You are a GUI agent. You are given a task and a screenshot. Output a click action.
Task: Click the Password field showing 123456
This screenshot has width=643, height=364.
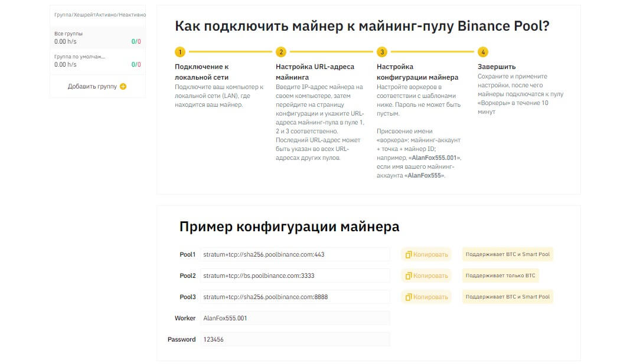[295, 339]
